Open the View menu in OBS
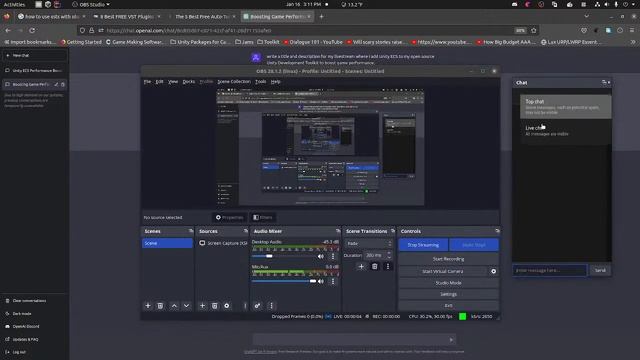Screen dimensions: 640x360 coord(173,82)
